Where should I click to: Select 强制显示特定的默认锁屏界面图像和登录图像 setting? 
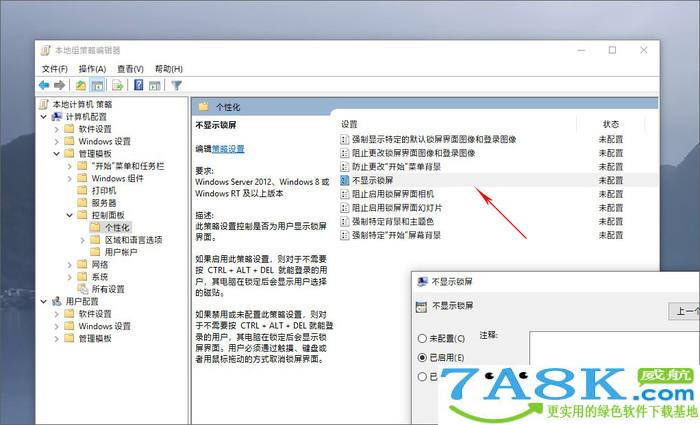(434, 139)
